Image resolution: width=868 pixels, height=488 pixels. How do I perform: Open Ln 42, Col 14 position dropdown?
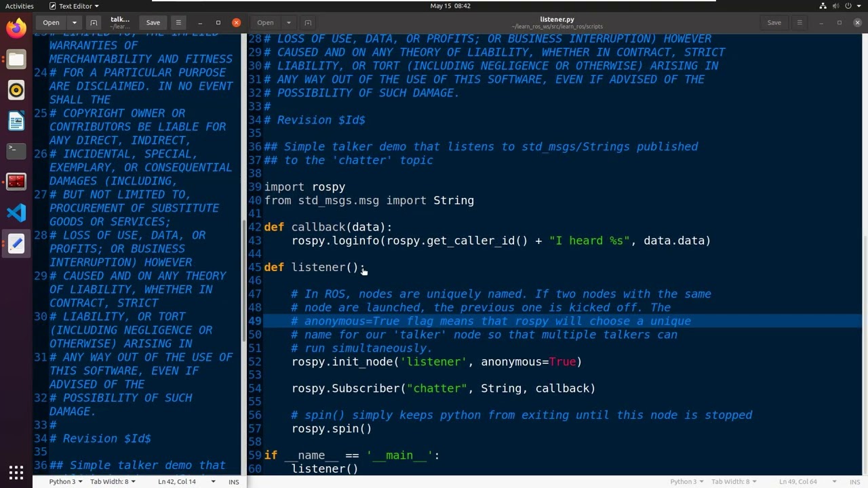coord(186,481)
